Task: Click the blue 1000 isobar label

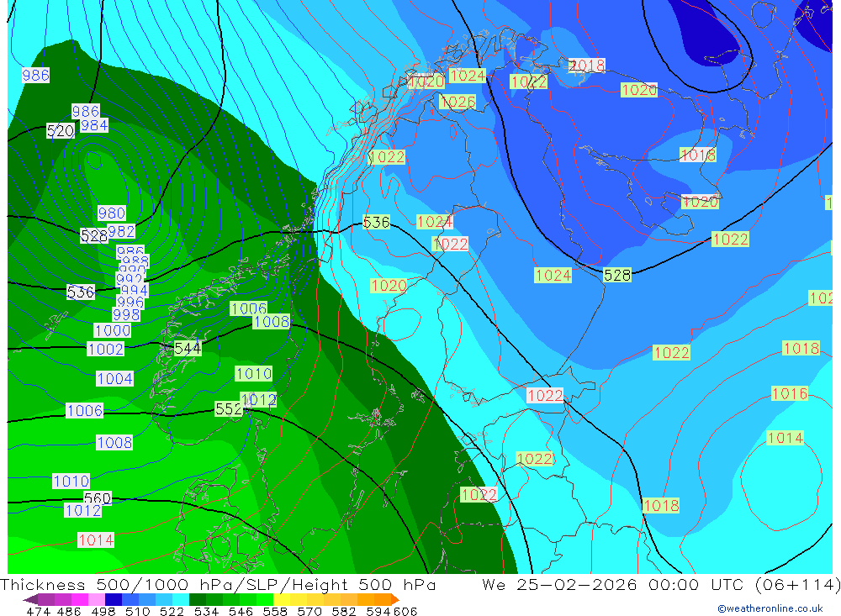Action: pos(113,330)
